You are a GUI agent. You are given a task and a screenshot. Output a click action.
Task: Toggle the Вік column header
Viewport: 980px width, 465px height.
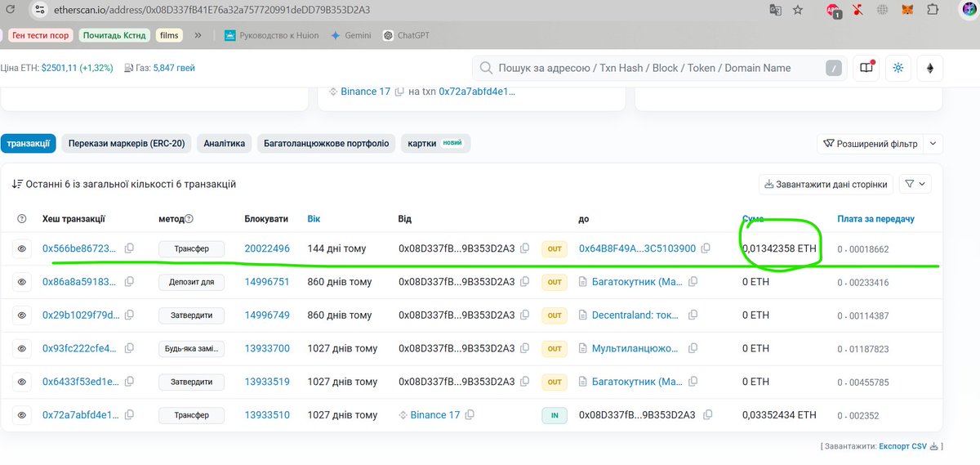314,219
